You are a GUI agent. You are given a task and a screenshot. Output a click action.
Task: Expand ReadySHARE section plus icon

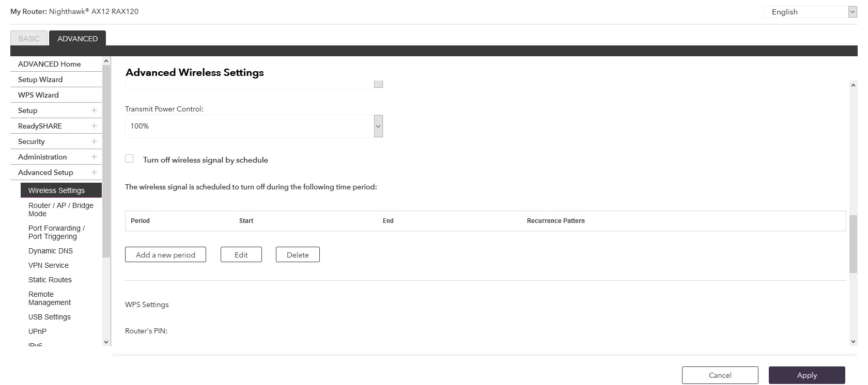(94, 126)
